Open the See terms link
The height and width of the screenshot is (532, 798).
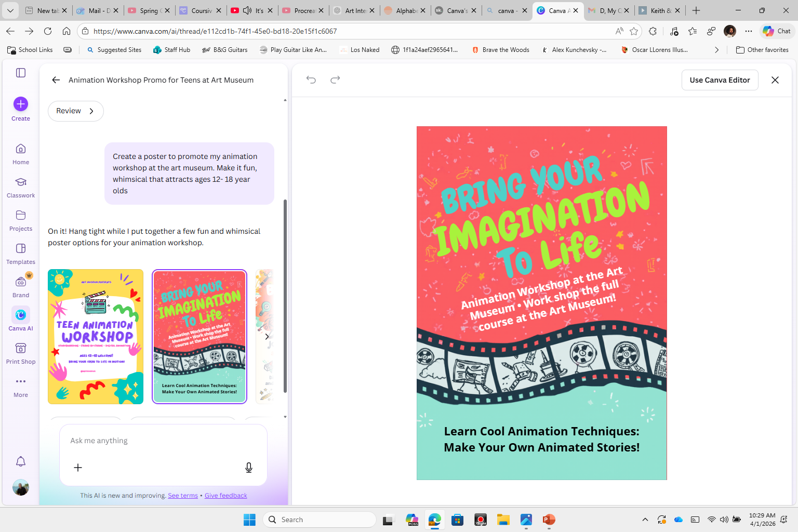183,496
